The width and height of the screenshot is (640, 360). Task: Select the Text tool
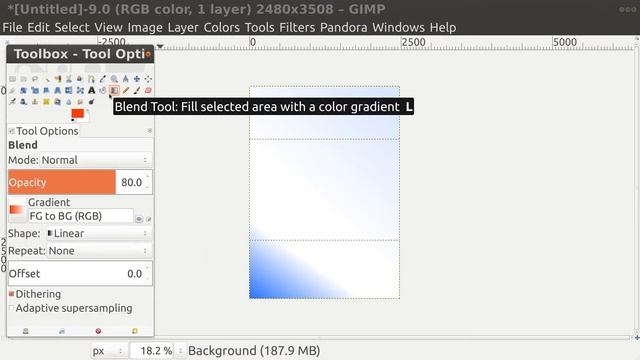(91, 90)
